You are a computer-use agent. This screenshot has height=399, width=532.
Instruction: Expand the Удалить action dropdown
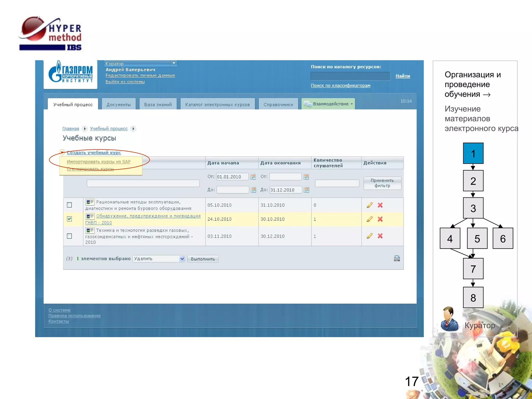(182, 259)
